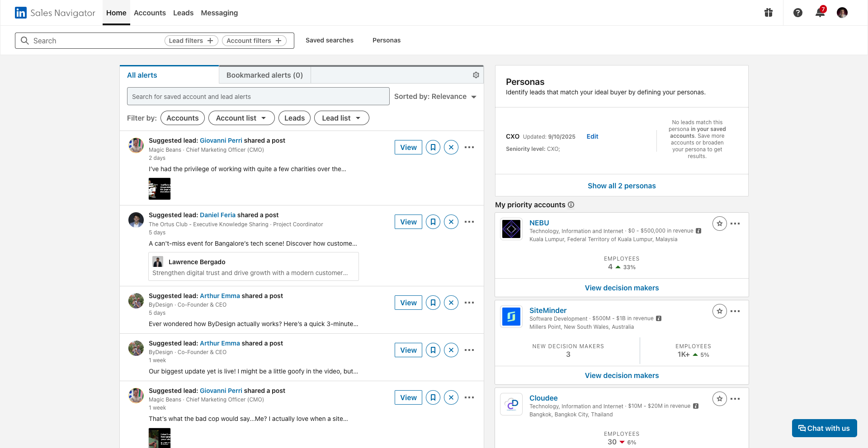This screenshot has height=448, width=868.
Task: Expand the Lead list filter dropdown
Action: pos(341,118)
